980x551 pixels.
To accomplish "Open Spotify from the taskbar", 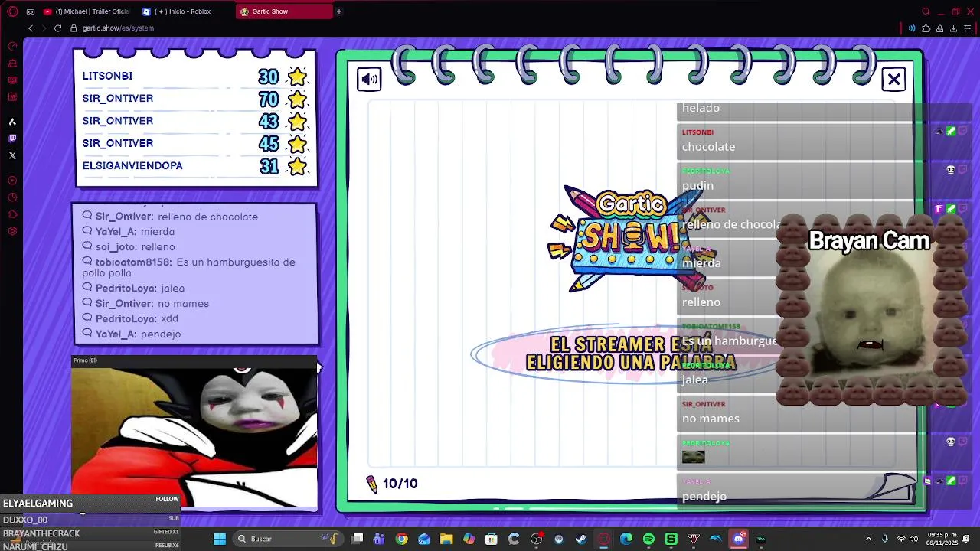I will tap(648, 539).
